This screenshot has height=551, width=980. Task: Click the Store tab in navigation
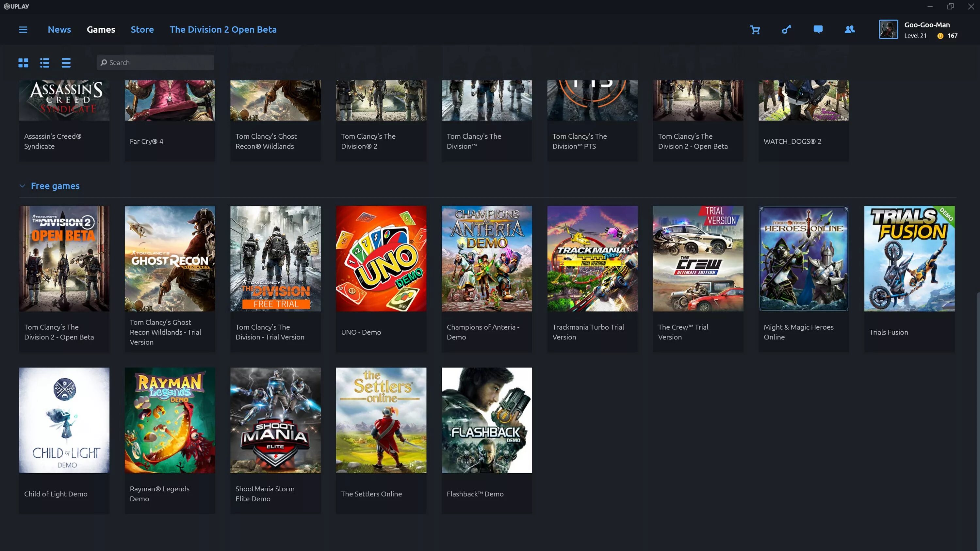(142, 30)
